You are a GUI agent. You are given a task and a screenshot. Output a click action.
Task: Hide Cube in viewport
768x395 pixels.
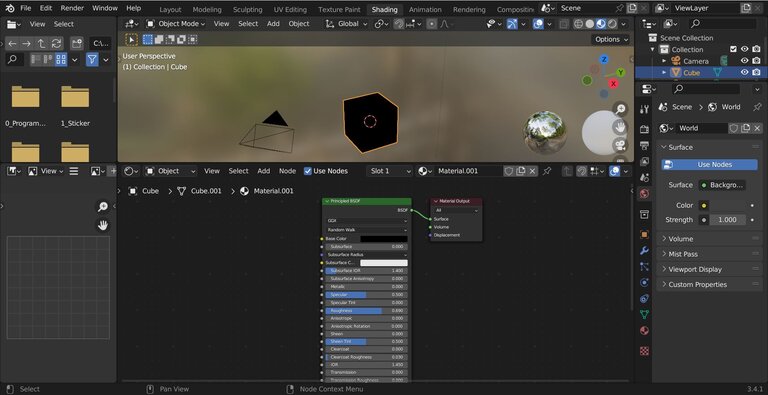[744, 73]
